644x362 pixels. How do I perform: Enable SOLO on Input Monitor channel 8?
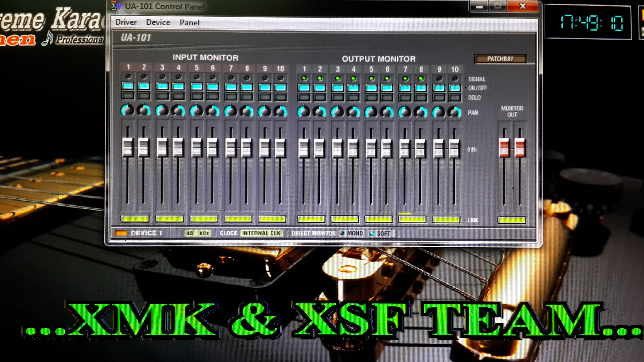click(x=246, y=96)
